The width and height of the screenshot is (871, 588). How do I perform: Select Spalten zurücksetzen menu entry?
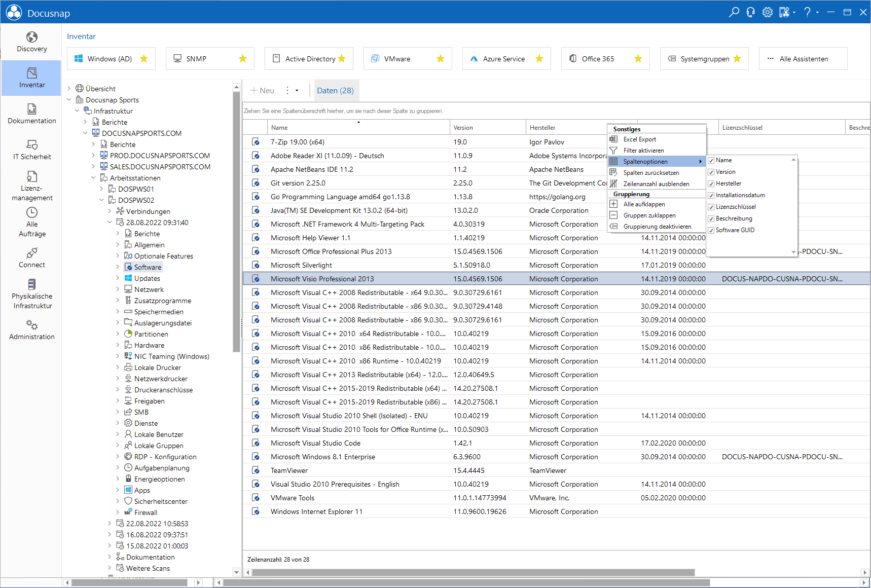(x=657, y=173)
